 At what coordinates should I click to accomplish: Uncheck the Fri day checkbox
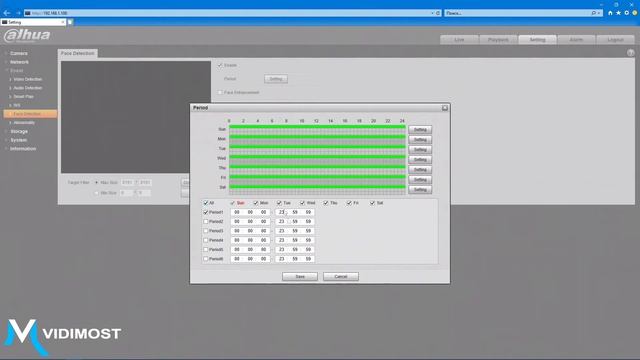pos(349,203)
